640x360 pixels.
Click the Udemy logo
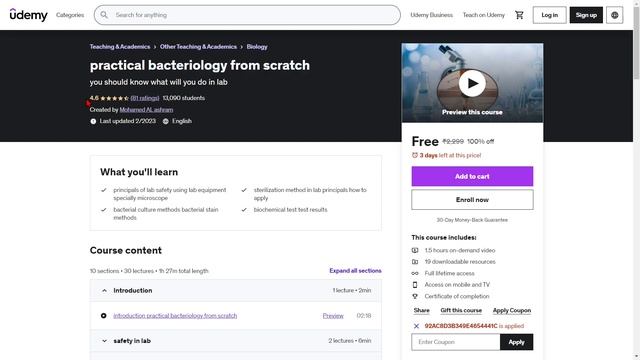point(29,15)
